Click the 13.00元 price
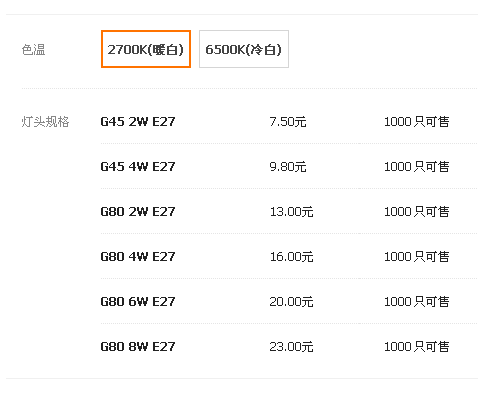Screen dimensions: 478x403 click(x=291, y=212)
